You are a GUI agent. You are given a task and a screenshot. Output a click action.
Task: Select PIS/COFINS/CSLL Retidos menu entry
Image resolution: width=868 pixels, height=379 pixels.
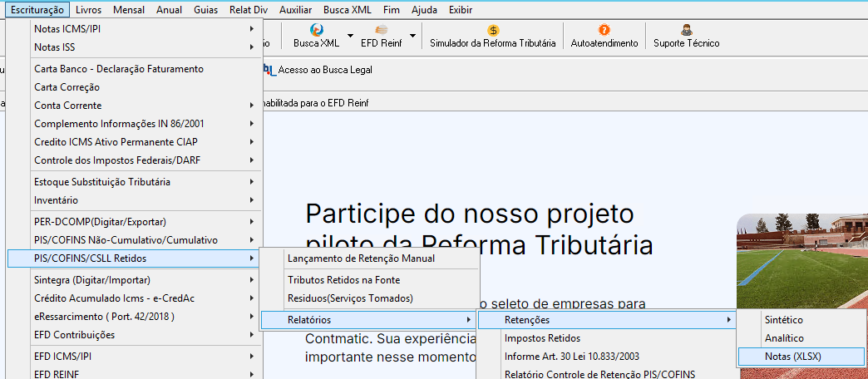click(134, 258)
